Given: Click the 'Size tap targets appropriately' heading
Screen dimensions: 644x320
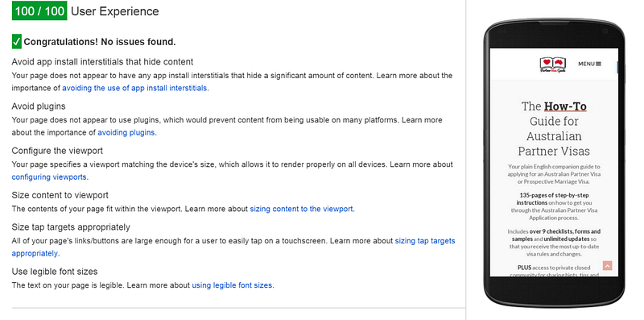Looking at the screenshot, I should tap(71, 227).
